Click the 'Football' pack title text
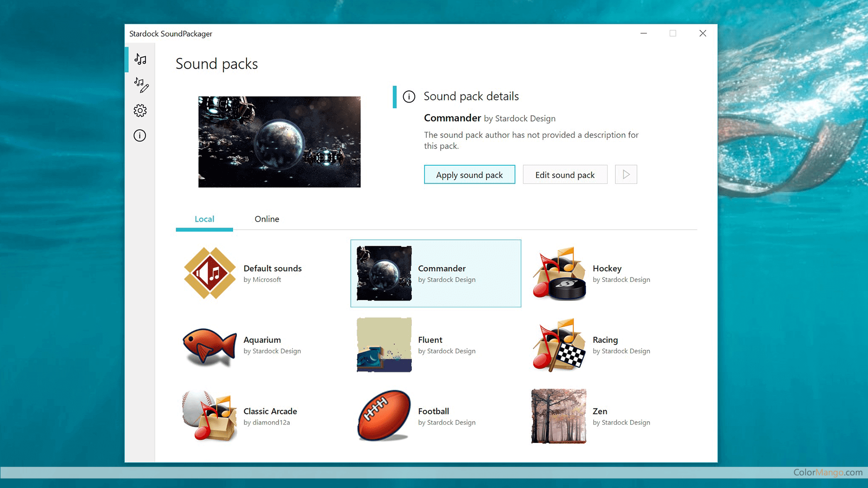The height and width of the screenshot is (488, 868). point(434,411)
